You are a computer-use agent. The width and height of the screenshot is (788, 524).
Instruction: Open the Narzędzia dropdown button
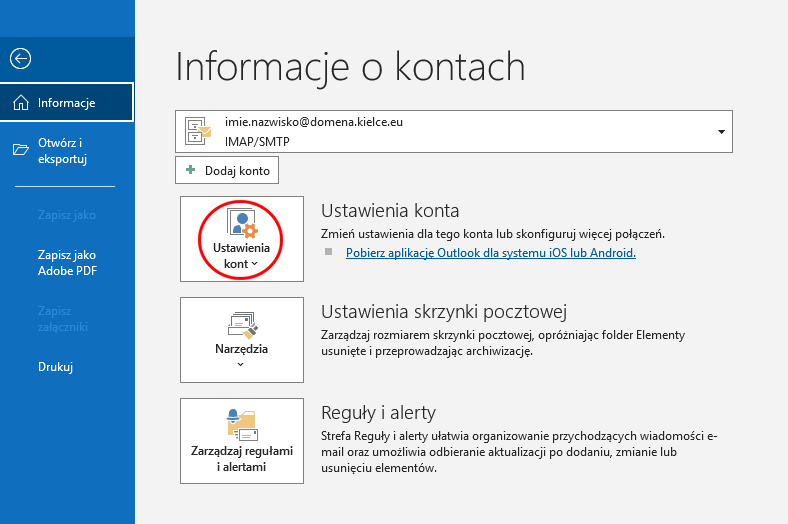[x=242, y=340]
